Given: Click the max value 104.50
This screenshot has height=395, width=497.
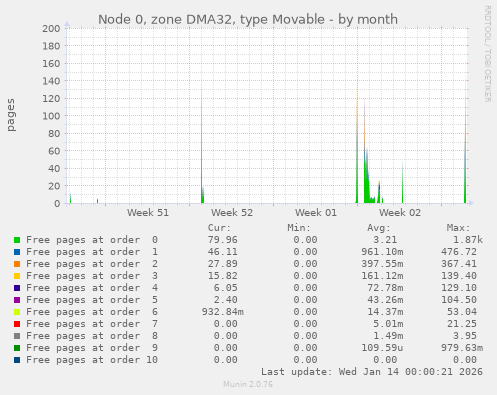Looking at the screenshot, I should 459,300.
